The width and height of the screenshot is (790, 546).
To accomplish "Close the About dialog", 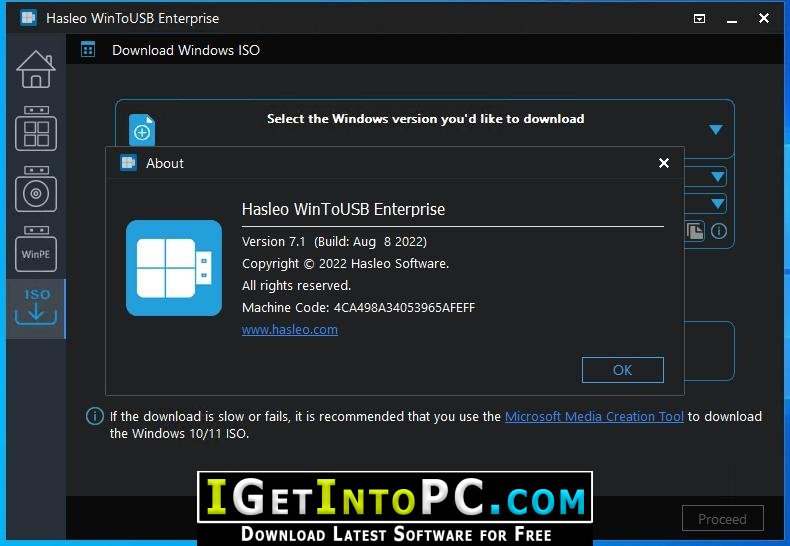I will click(664, 163).
